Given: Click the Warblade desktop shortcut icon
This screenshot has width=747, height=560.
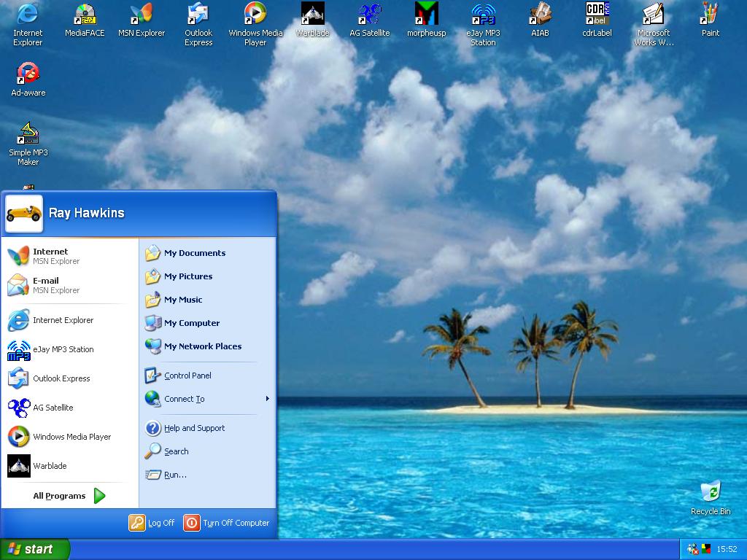Looking at the screenshot, I should point(312,14).
